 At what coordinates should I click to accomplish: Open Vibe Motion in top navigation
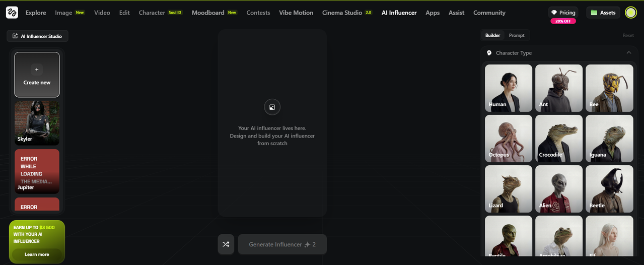pos(296,13)
